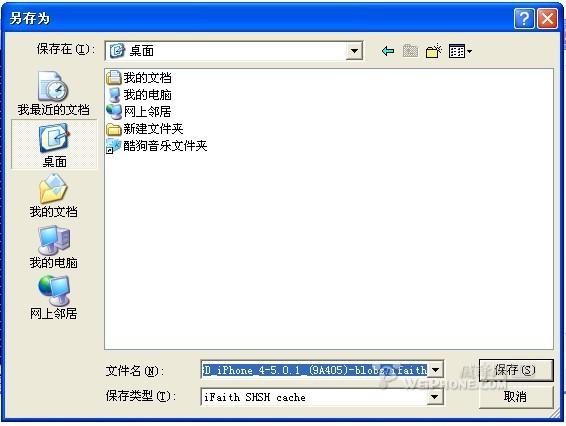Click the 取消 button
The image size is (566, 426).
(x=516, y=397)
